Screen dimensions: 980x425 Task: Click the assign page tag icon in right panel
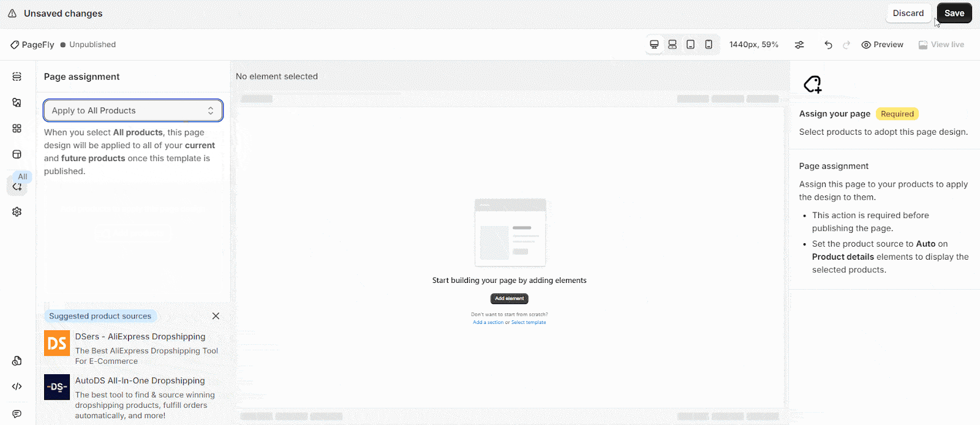813,84
